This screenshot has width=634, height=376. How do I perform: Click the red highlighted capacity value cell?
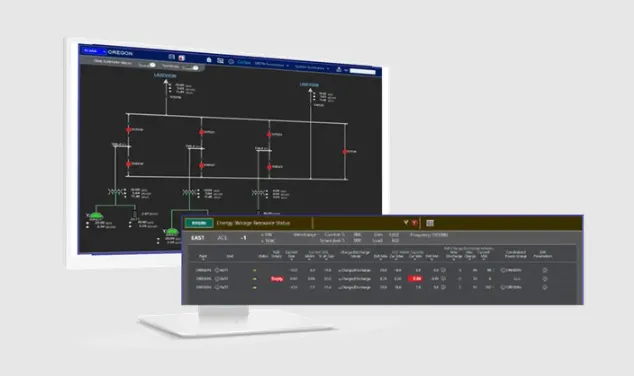pyautogui.click(x=415, y=279)
